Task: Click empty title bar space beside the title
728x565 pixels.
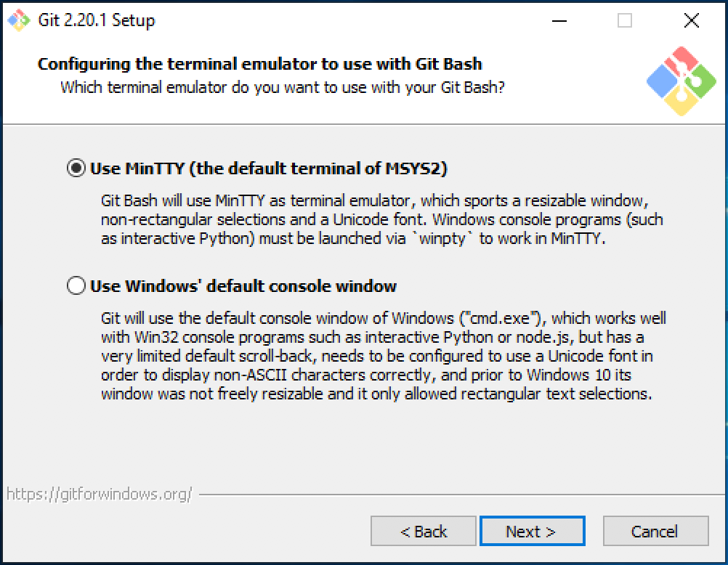Action: point(363,20)
